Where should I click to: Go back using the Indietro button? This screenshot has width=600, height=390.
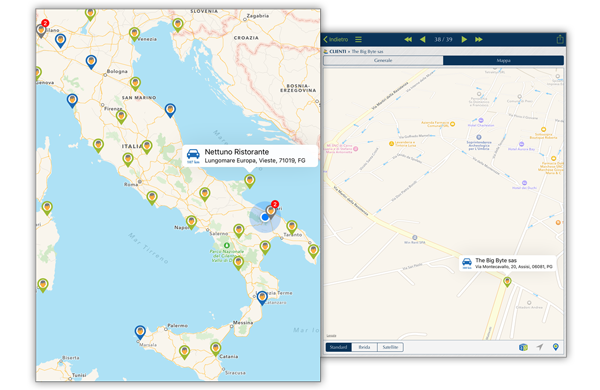pyautogui.click(x=336, y=39)
